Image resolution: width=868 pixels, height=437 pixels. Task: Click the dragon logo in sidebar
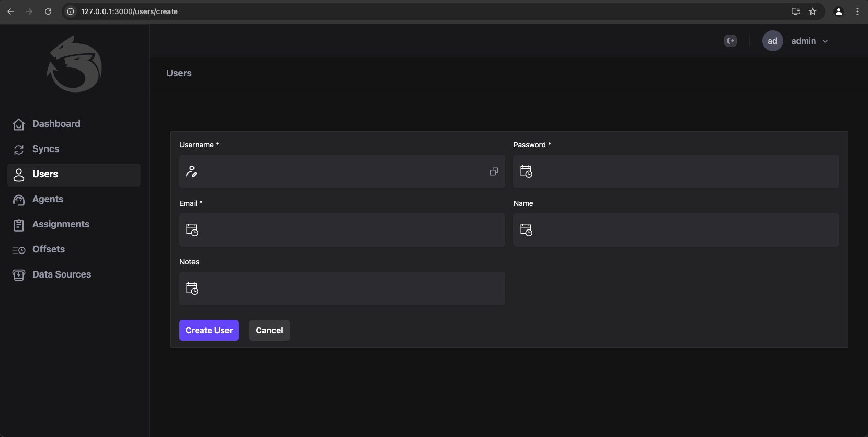pos(74,64)
